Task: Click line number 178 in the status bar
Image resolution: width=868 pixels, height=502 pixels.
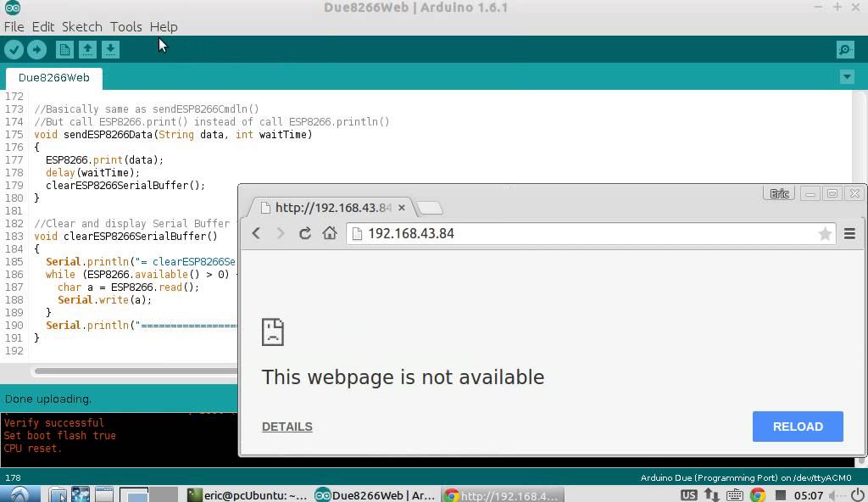Action: pyautogui.click(x=13, y=477)
